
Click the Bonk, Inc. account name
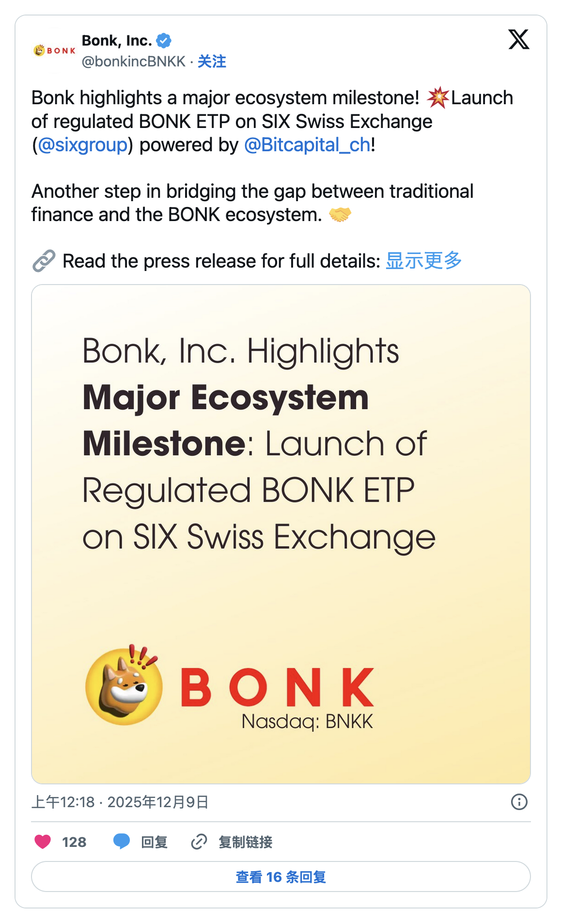[x=117, y=41]
